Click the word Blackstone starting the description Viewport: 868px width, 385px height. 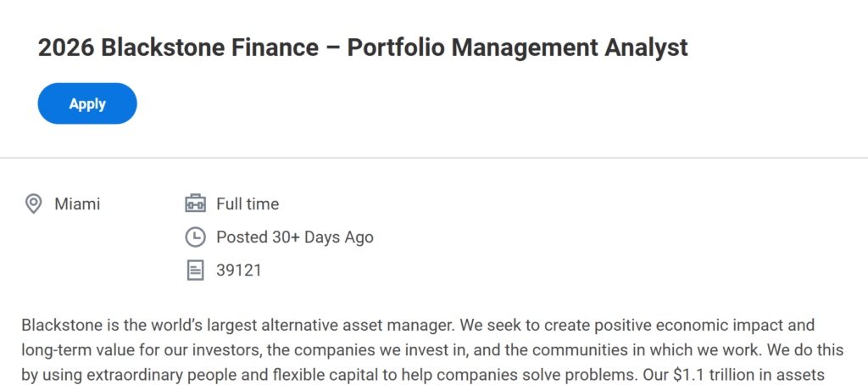(x=61, y=325)
